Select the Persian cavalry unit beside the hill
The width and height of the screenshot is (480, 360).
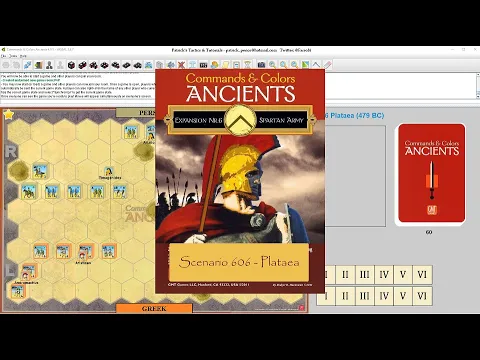40,171
